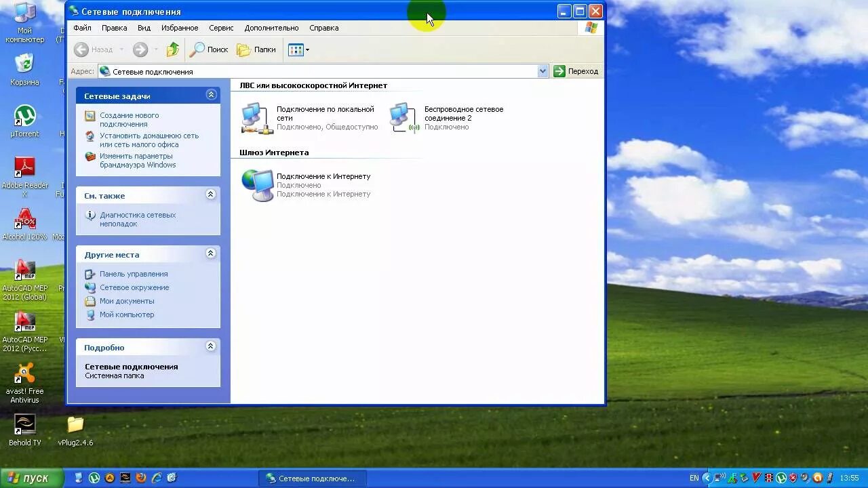Open the Favorites (Избранное) menu
868x488 pixels.
click(x=180, y=28)
